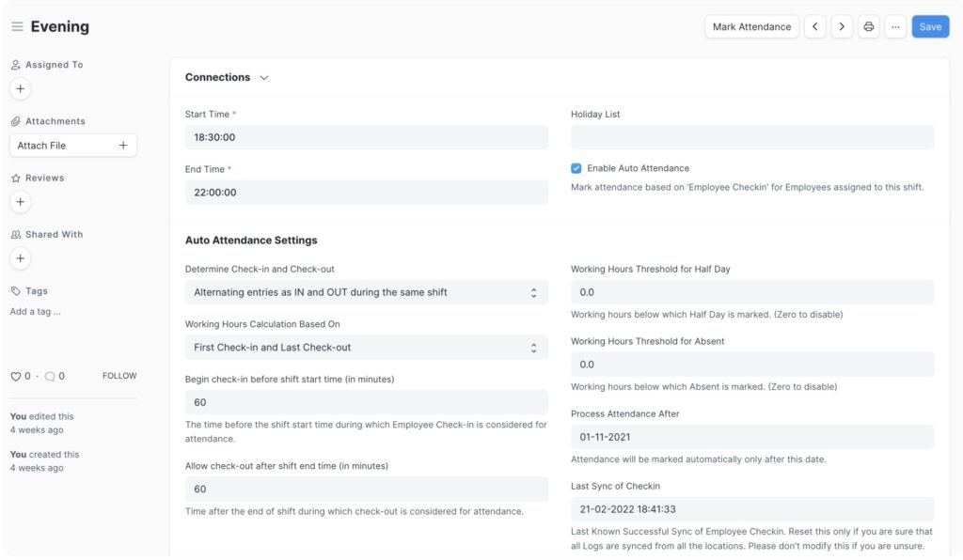The image size is (963, 560).
Task: Collapse the Connections section
Action: pos(264,78)
